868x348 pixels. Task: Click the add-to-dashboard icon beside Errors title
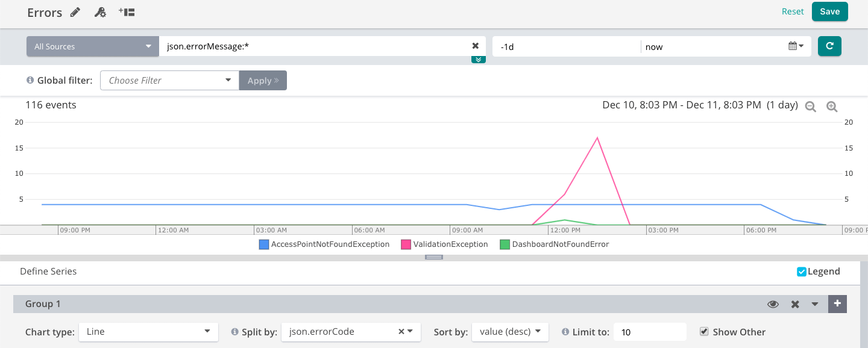(x=127, y=12)
